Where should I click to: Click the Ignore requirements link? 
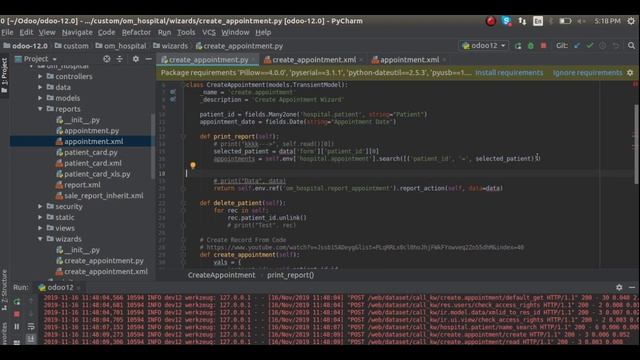click(587, 73)
